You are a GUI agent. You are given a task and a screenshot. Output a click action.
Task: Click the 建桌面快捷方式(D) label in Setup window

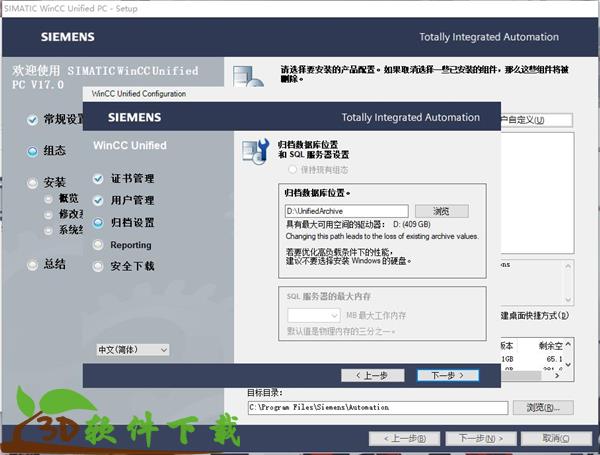(x=535, y=316)
